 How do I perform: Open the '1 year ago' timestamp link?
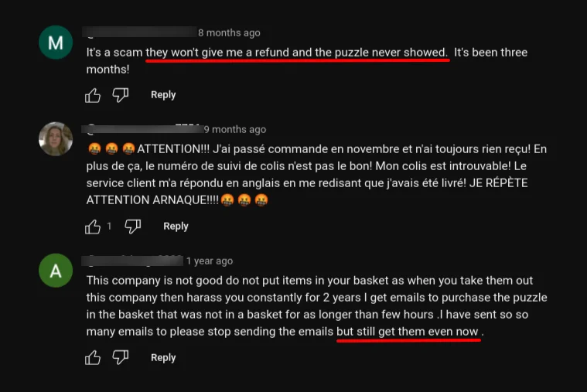(210, 261)
